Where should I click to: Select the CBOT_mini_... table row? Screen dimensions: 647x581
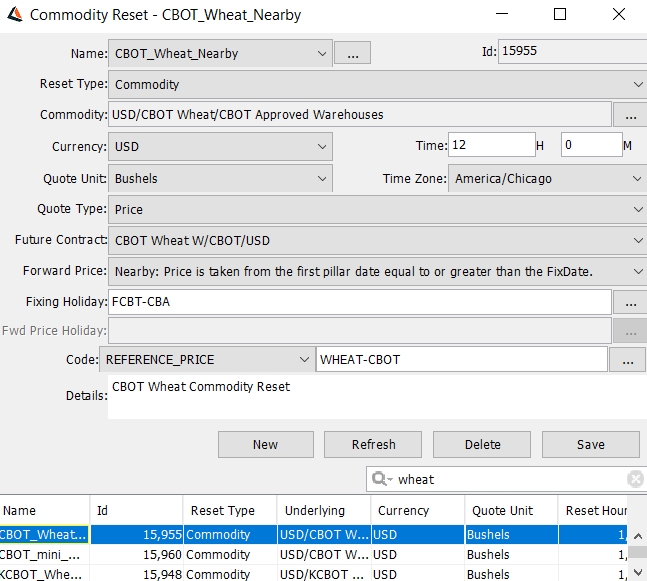(314, 555)
